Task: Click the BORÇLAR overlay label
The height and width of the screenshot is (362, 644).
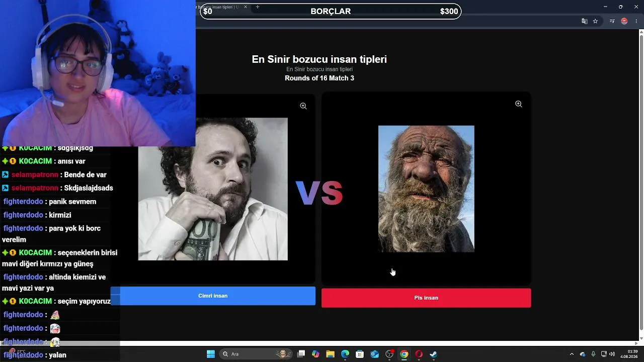Action: pos(331,11)
